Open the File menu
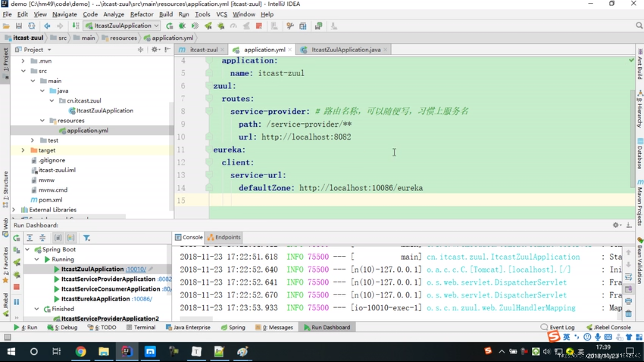The width and height of the screenshot is (644, 362). [7, 14]
